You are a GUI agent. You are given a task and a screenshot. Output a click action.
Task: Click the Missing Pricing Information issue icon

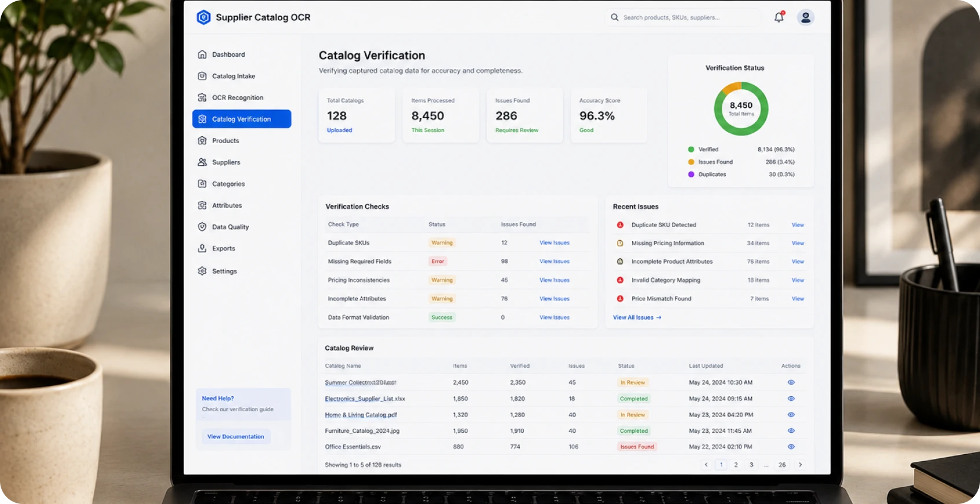pyautogui.click(x=620, y=243)
